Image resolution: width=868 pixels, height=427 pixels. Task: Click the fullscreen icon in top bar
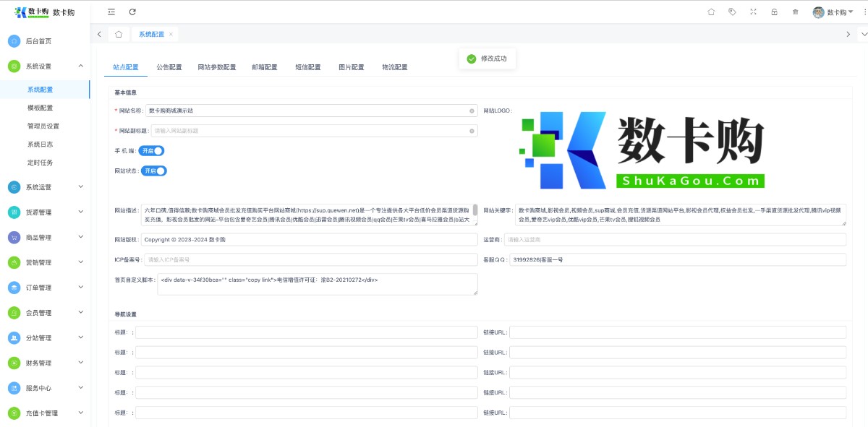pos(753,12)
